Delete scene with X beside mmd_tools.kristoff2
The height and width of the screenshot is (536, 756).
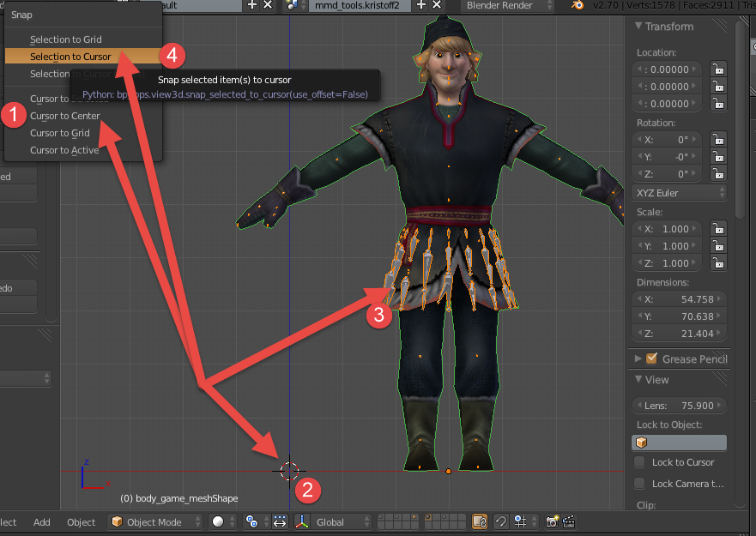436,5
